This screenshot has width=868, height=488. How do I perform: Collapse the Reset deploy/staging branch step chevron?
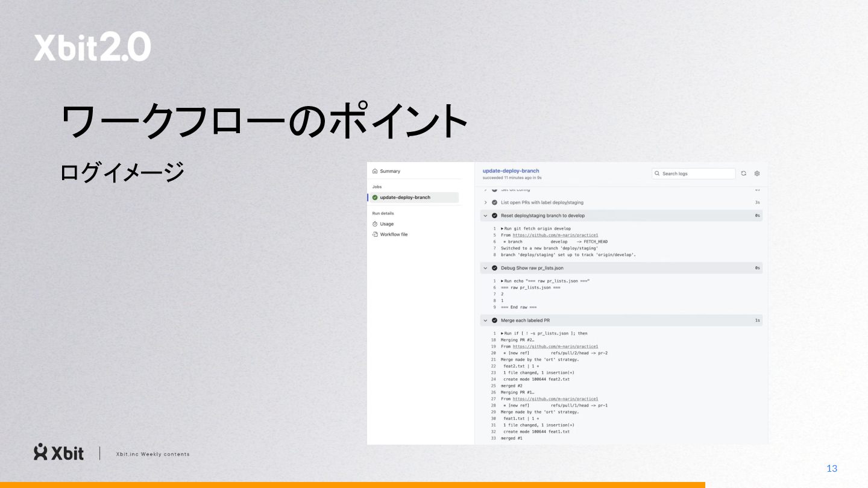(485, 216)
